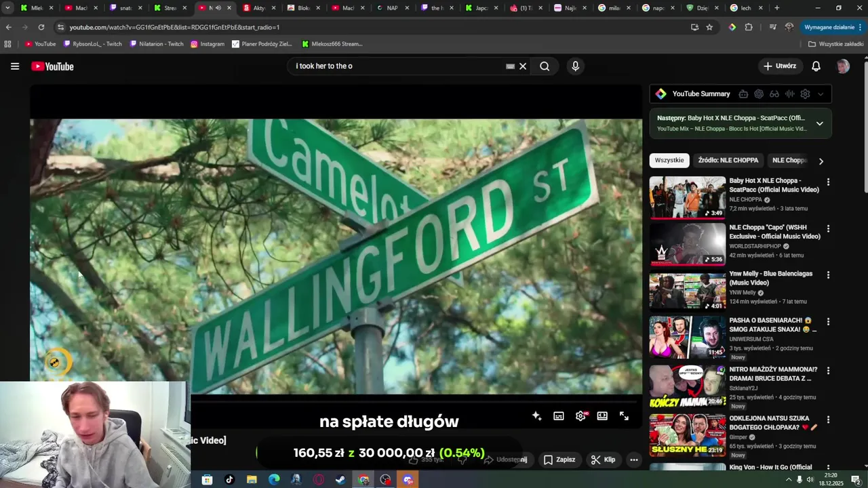
Task: Open YouTube Summary settings gear
Action: pyautogui.click(x=805, y=94)
